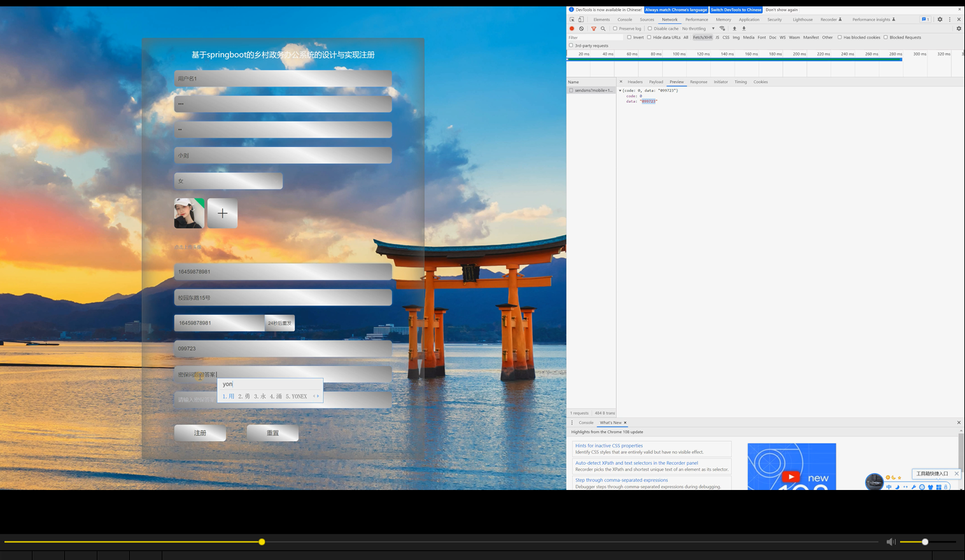Mute the video player volume icon
This screenshot has width=965, height=560.
pyautogui.click(x=891, y=542)
